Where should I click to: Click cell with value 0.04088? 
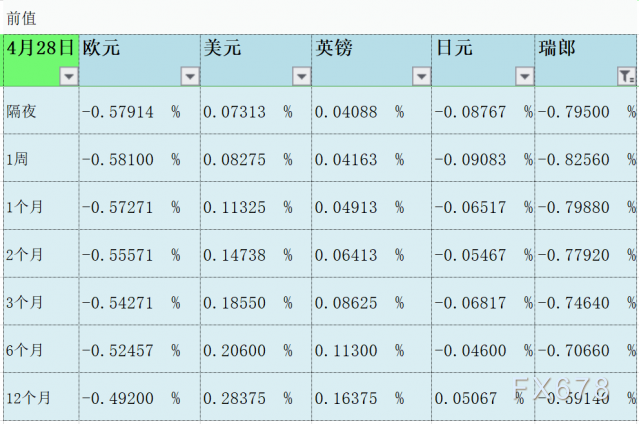point(371,110)
